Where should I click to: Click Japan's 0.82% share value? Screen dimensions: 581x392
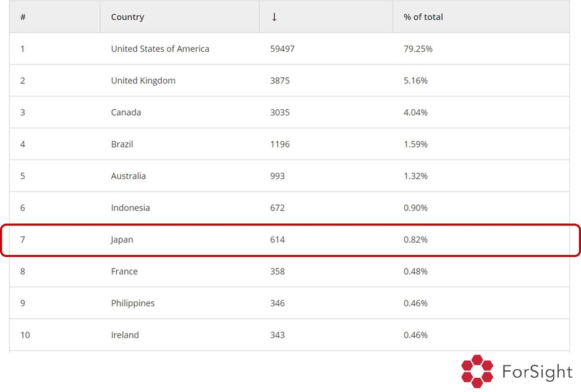(x=415, y=240)
